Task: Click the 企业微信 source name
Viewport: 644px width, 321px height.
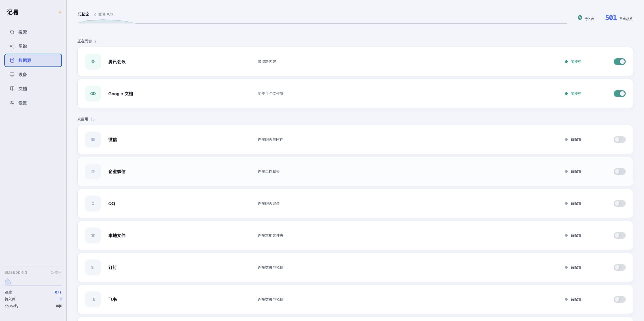Action: coord(117,171)
